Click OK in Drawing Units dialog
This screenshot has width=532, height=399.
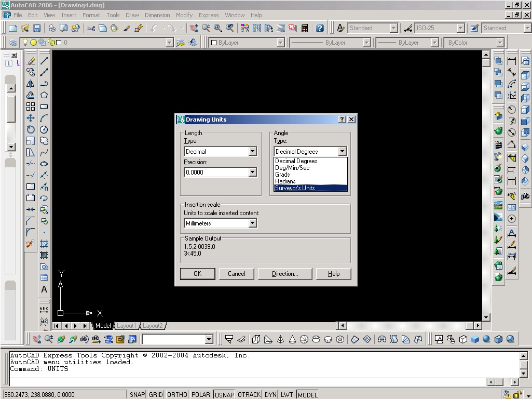point(197,274)
